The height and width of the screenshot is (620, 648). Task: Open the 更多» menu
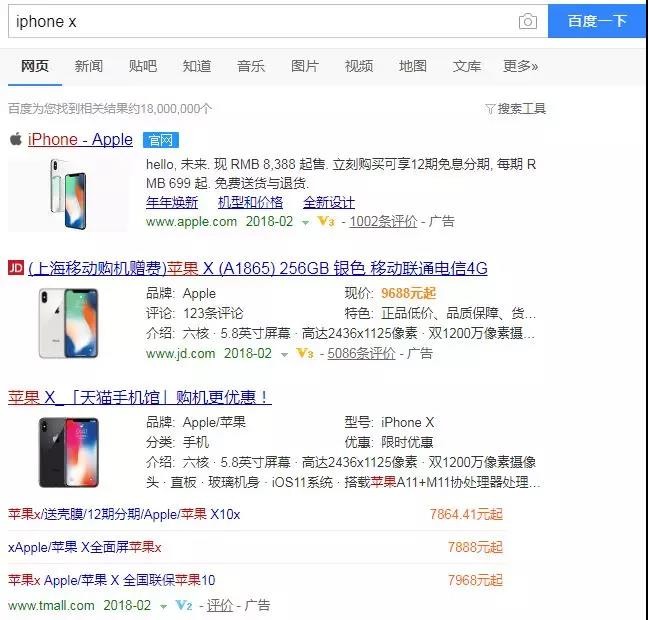(x=520, y=66)
